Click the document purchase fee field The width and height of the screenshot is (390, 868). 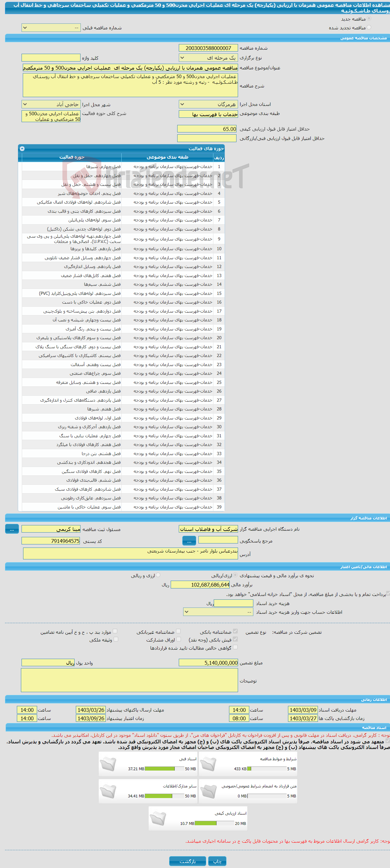(x=233, y=603)
